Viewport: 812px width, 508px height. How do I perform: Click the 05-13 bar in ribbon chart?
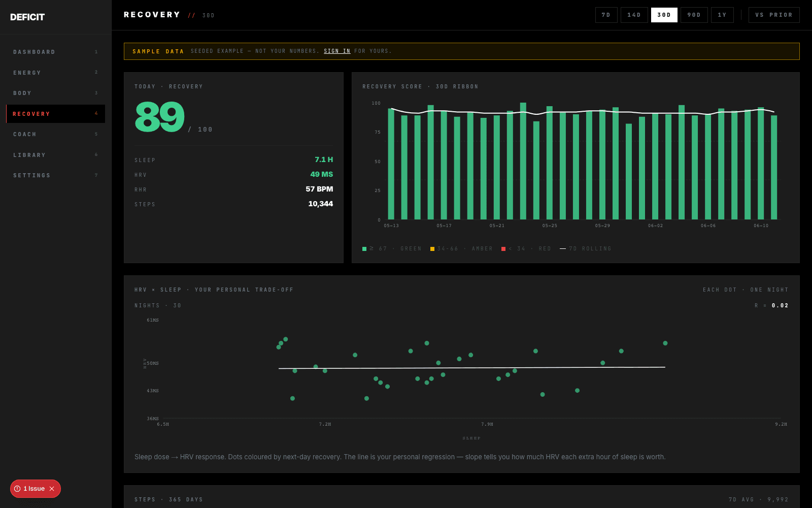pos(391,164)
